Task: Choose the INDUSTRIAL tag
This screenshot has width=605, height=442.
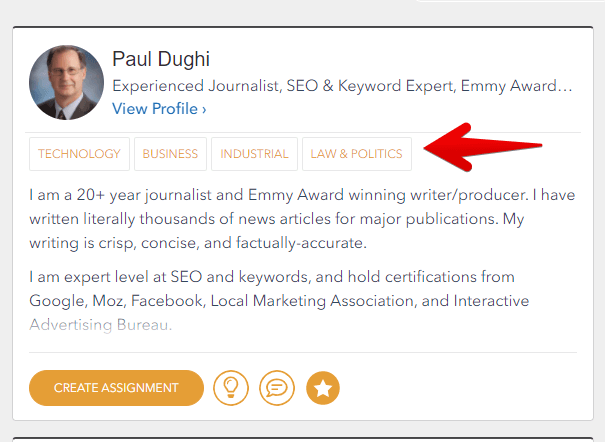Action: pos(254,154)
